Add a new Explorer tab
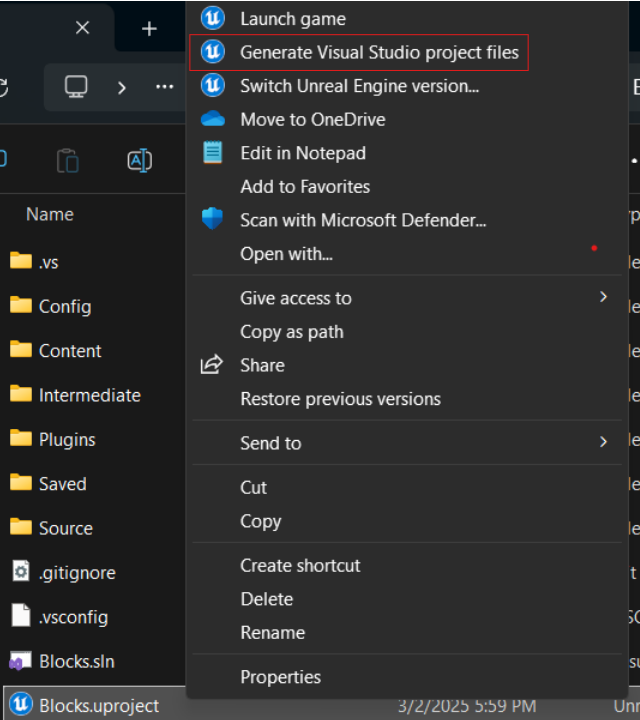Image resolution: width=640 pixels, height=720 pixels. pyautogui.click(x=149, y=29)
